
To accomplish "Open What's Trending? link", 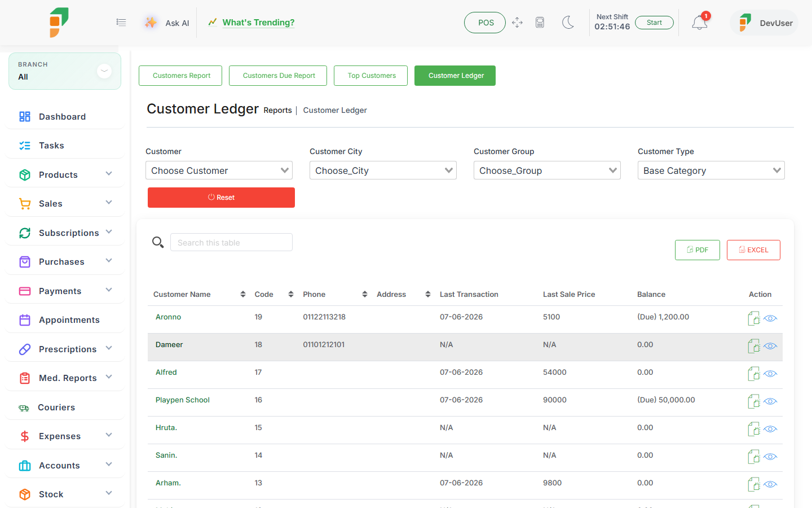I will [258, 23].
